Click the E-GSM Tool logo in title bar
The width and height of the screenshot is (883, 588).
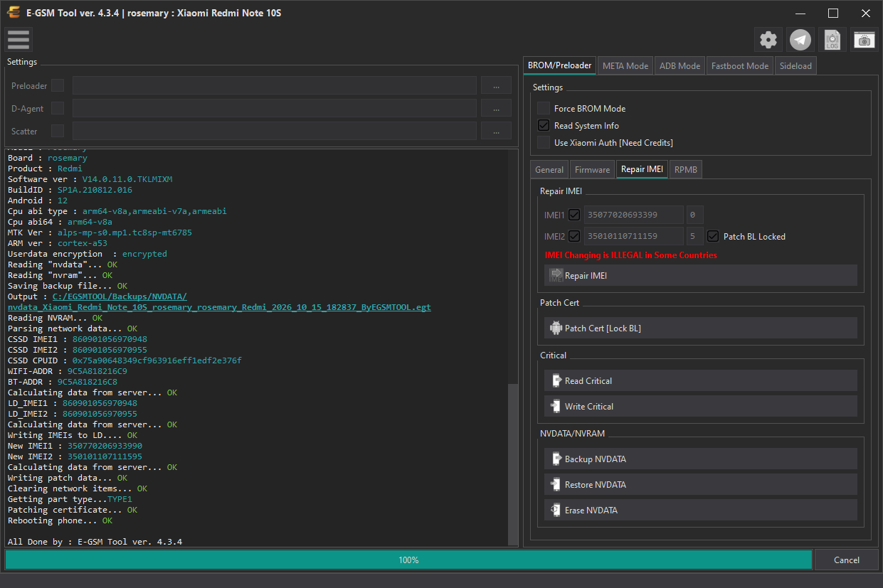click(13, 13)
